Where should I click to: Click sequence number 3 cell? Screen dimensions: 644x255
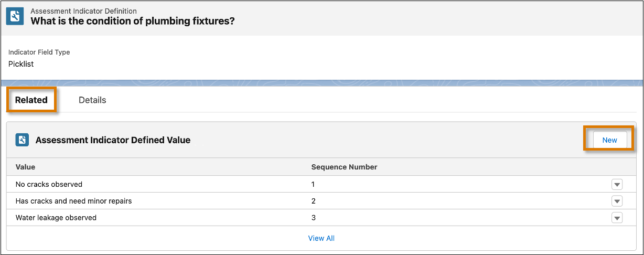[313, 217]
